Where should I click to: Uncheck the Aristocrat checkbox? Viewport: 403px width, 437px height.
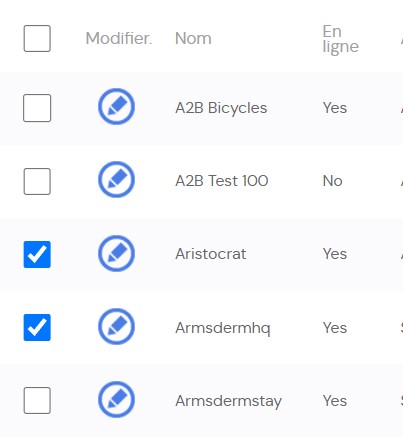pyautogui.click(x=37, y=254)
